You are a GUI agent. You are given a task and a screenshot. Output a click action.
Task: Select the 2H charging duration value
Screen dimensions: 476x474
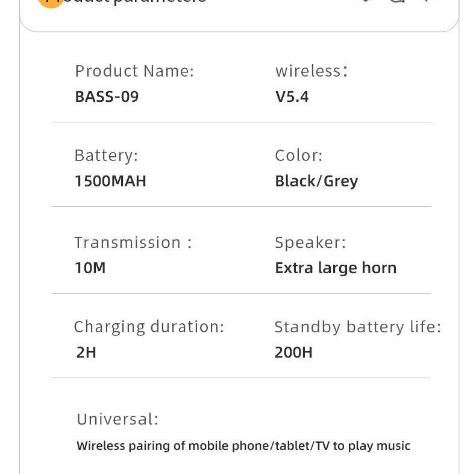(86, 352)
